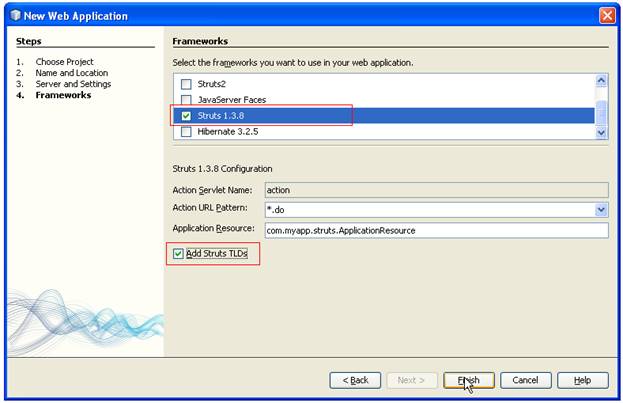Click the Name and Location step
623x403 pixels.
pos(72,73)
